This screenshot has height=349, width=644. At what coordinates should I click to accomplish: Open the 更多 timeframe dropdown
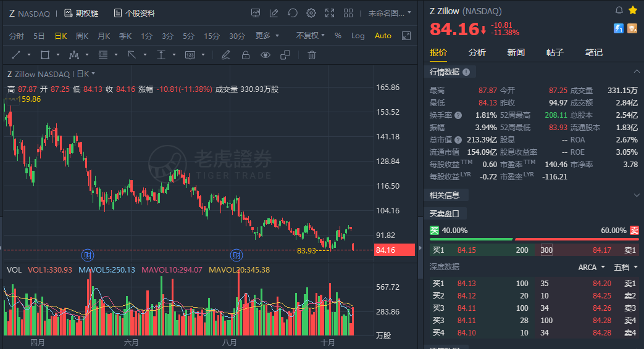(267, 36)
